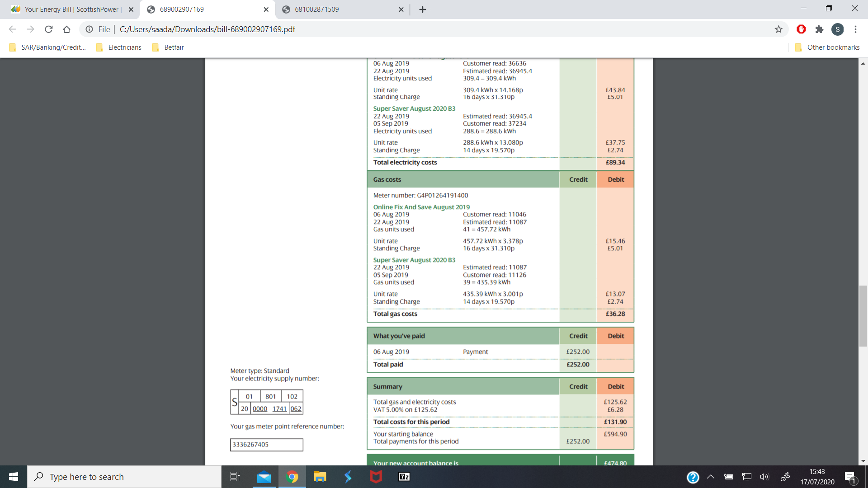868x488 pixels.
Task: Click the browser Reload page icon
Action: (49, 29)
